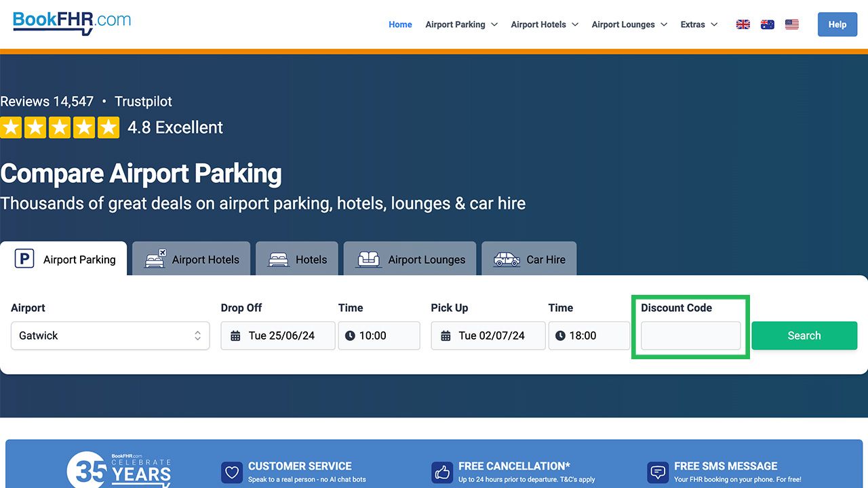Click the bed icon on Airport Hotels tab

point(155,258)
